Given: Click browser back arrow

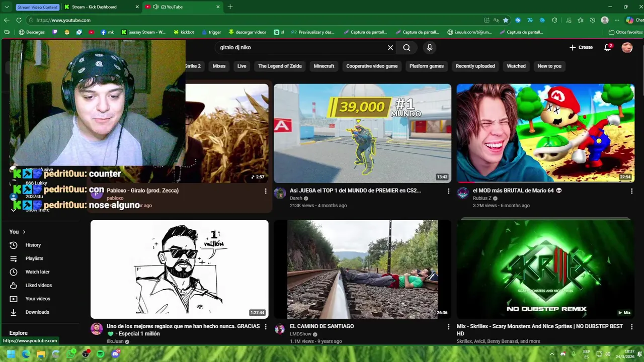Looking at the screenshot, I should click(x=7, y=20).
